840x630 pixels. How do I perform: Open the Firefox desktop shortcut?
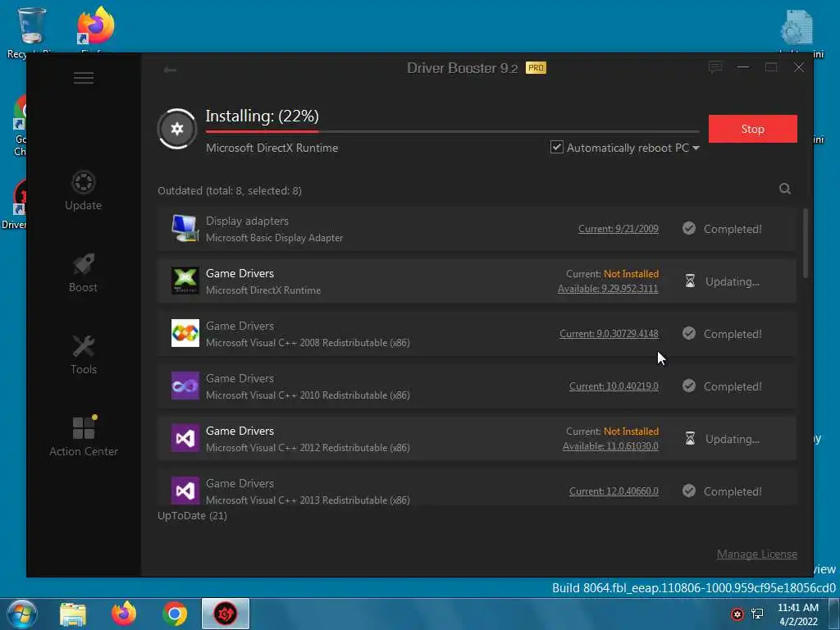pos(95,30)
